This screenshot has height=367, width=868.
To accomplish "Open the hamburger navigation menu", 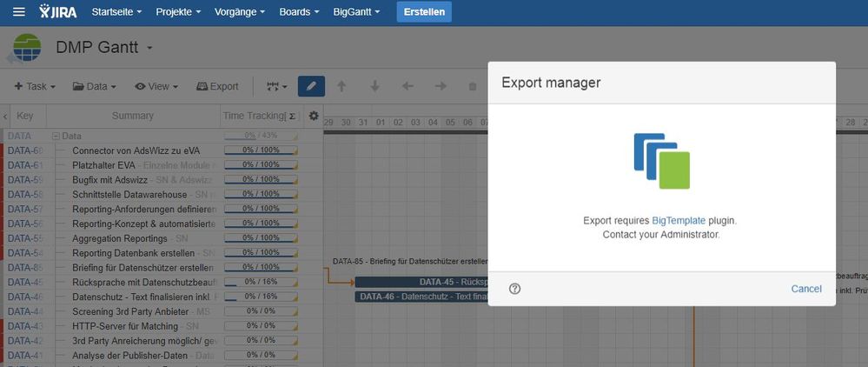I will pos(19,11).
